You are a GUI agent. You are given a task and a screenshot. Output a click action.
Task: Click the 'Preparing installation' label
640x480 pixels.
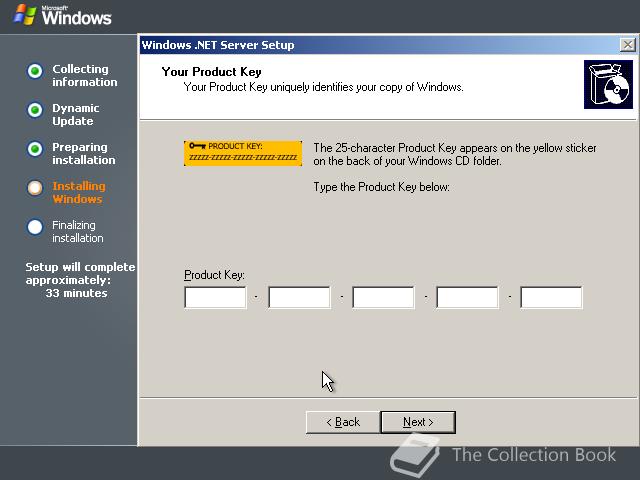84,153
